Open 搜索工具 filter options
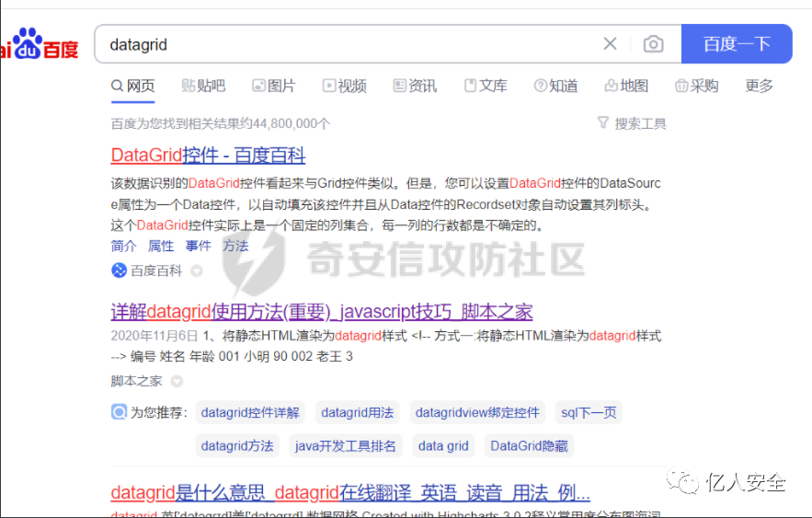Screen dimensions: 812x518 (x=632, y=123)
